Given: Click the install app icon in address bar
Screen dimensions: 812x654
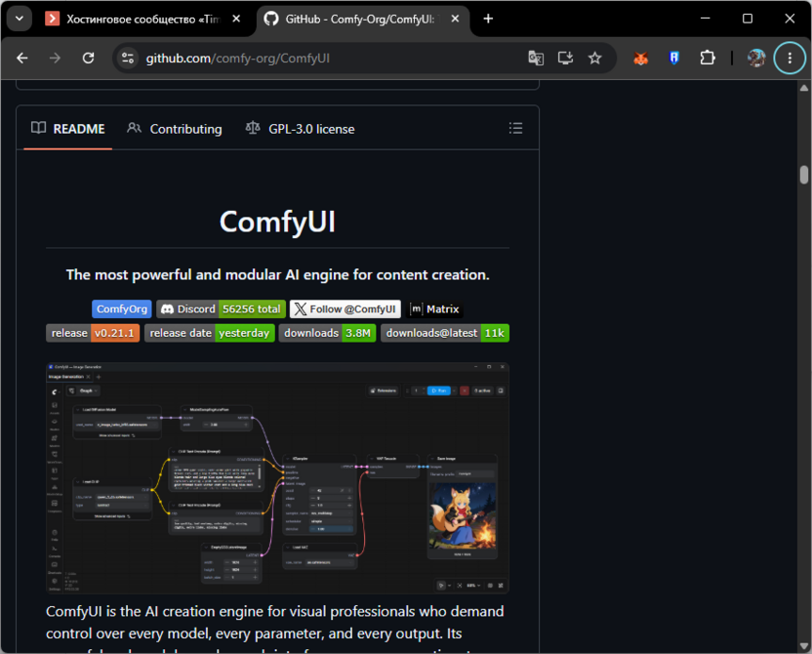Looking at the screenshot, I should pyautogui.click(x=565, y=58).
